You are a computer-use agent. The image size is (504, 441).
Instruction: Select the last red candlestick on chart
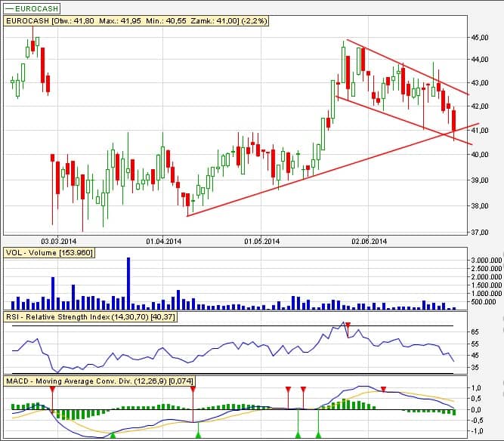tap(454, 121)
